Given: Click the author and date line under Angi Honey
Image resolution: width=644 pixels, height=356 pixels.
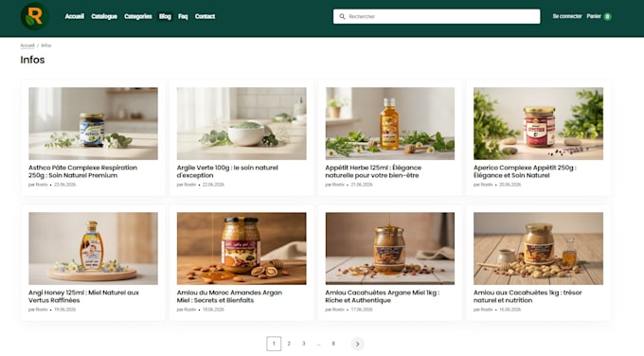Looking at the screenshot, I should click(x=52, y=310).
